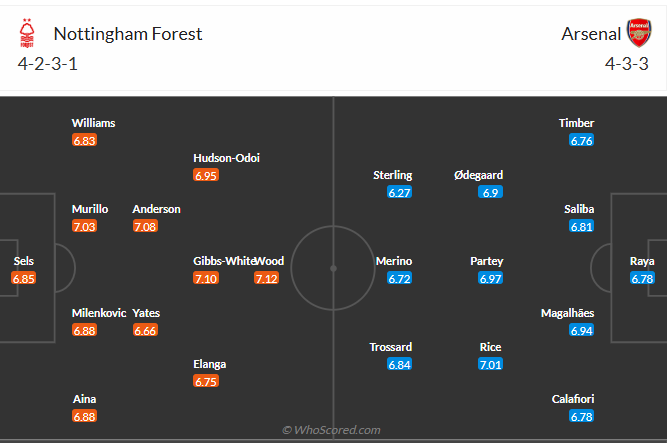This screenshot has height=443, width=668.
Task: Open goalkeeper Sels' player details
Action: pos(23,261)
